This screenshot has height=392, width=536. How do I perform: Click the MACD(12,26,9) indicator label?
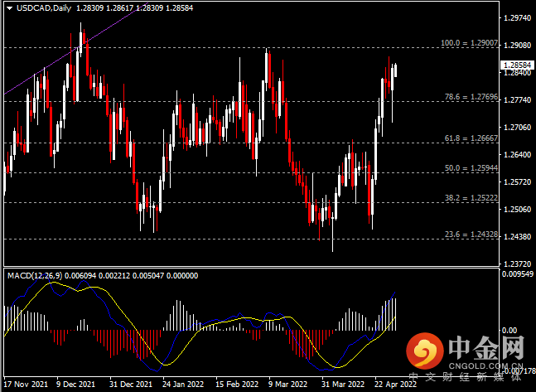click(35, 276)
